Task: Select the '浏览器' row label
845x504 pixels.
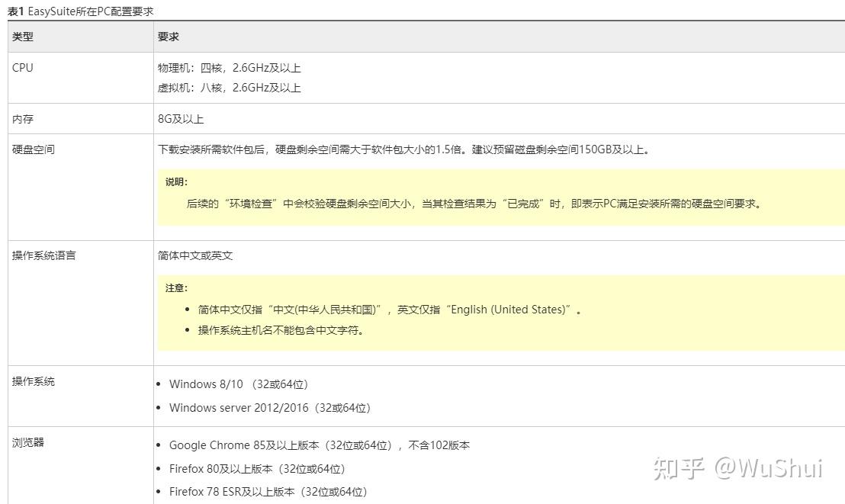Action: pos(28,442)
